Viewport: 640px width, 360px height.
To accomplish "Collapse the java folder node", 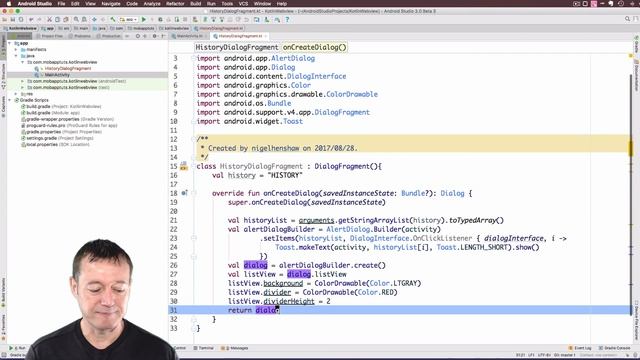I will [x=16, y=56].
